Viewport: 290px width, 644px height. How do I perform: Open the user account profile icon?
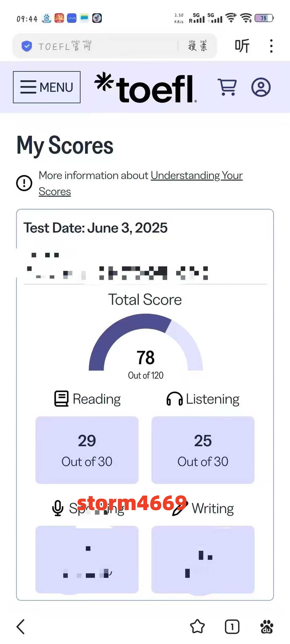click(261, 87)
